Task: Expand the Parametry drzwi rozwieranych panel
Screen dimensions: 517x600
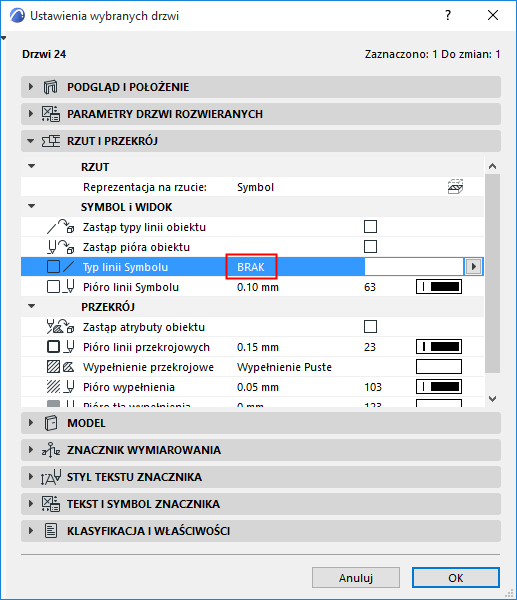Action: (x=31, y=114)
